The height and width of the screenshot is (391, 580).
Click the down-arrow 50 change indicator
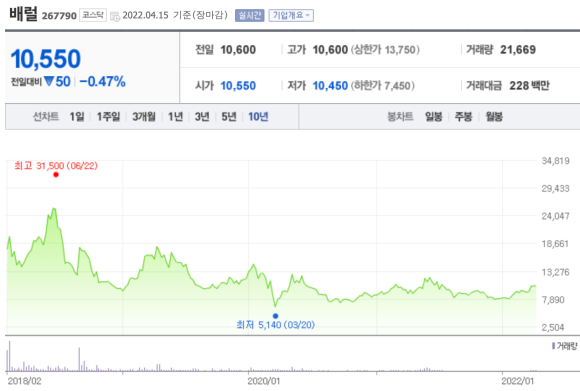click(57, 81)
